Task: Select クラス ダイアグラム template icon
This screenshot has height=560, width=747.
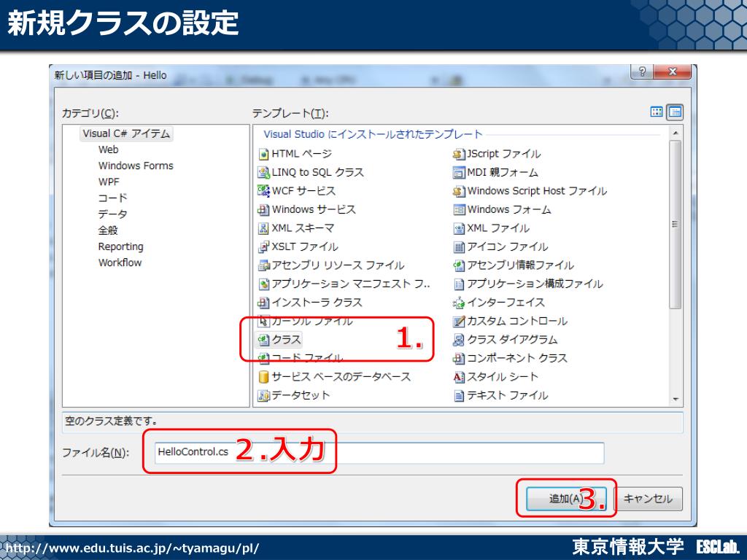Action: pyautogui.click(x=459, y=340)
